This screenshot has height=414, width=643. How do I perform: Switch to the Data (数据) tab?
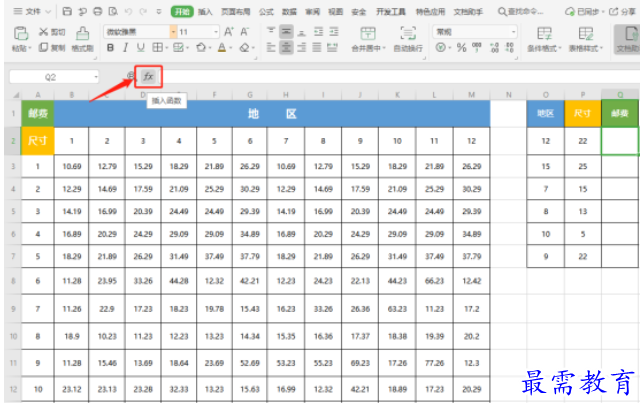[289, 11]
